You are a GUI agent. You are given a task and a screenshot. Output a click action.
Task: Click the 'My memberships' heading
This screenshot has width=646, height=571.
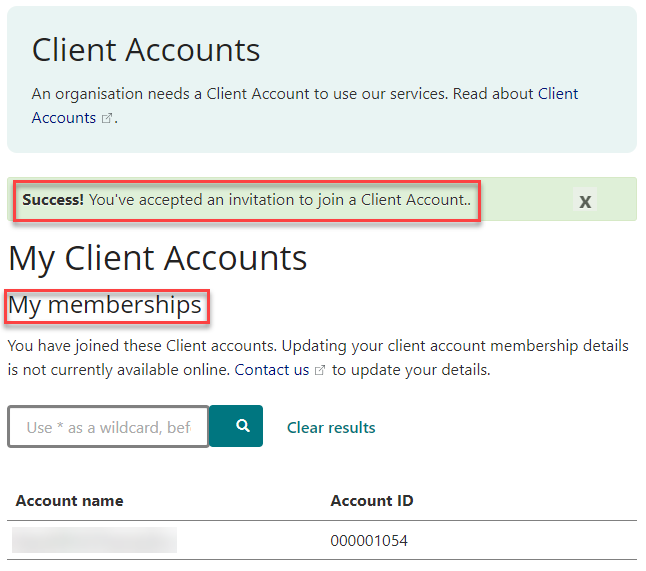[x=105, y=305]
